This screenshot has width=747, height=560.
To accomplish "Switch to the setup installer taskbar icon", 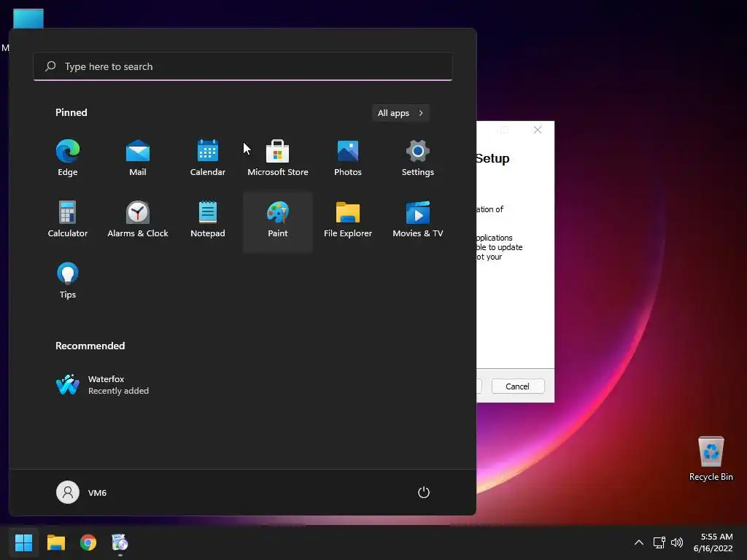I will pyautogui.click(x=120, y=542).
